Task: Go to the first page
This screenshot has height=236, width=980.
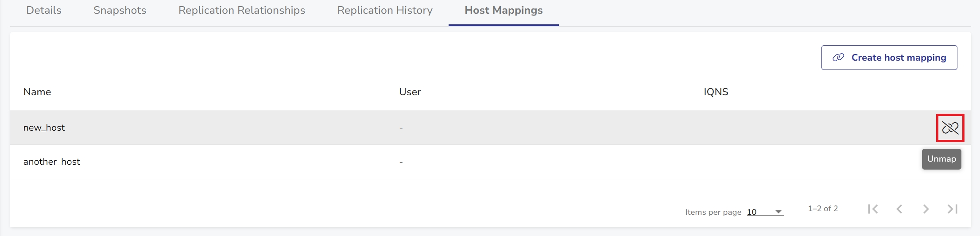Action: (873, 209)
